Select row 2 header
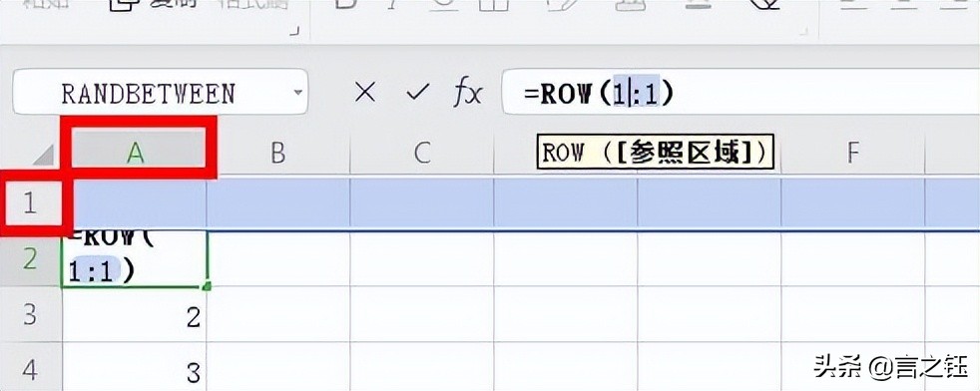980x391 pixels. point(31,258)
